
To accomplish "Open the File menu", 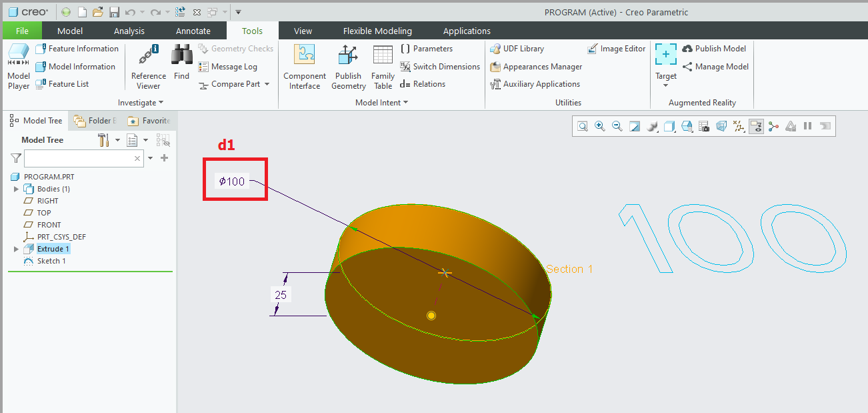I will (21, 30).
